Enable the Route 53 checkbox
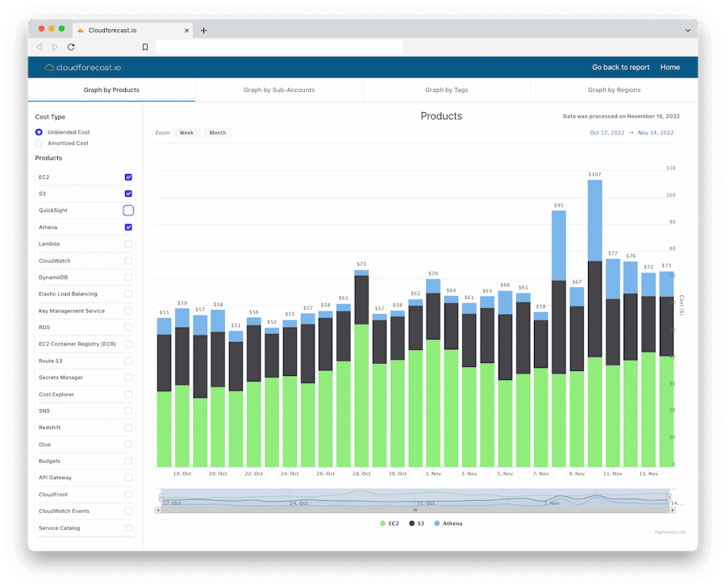Viewport: 726px width, 588px height. (128, 361)
